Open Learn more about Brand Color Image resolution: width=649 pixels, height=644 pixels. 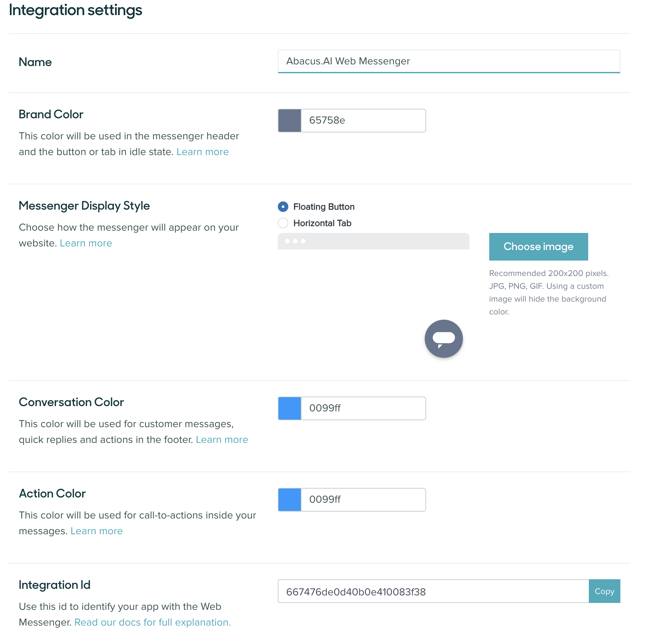(x=202, y=152)
